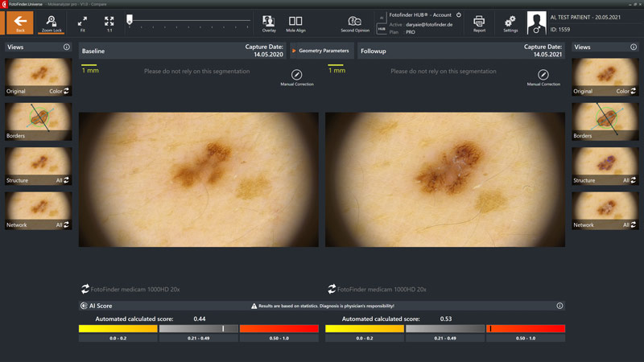
Task: Click the Followup gray 0.21 - 0.49 score bar
Action: [445, 329]
